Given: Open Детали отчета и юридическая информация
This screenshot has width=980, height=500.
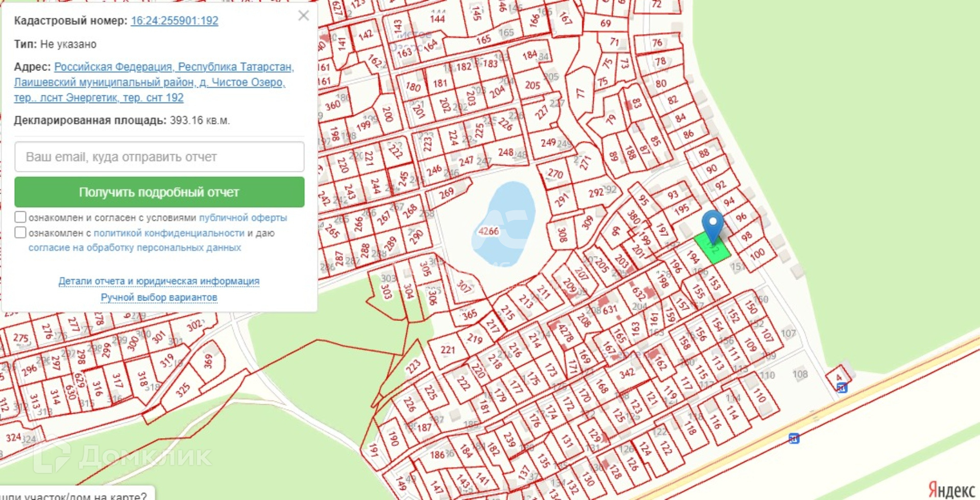Looking at the screenshot, I should (159, 281).
